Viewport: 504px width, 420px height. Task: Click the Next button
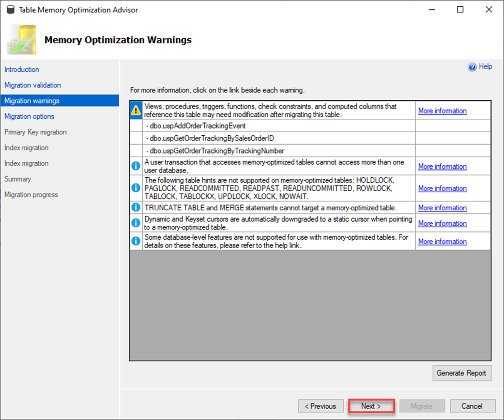(371, 406)
